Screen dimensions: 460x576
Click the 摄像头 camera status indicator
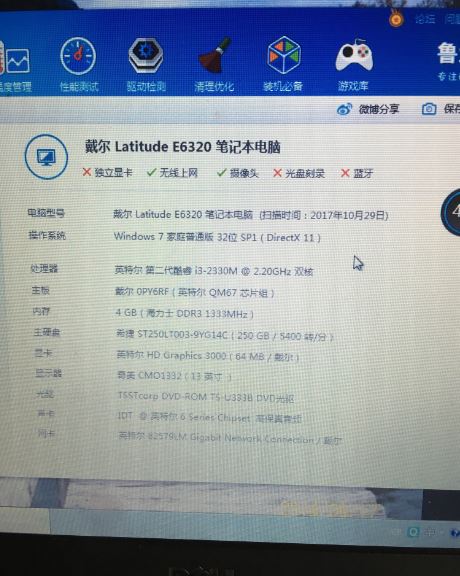(x=237, y=173)
